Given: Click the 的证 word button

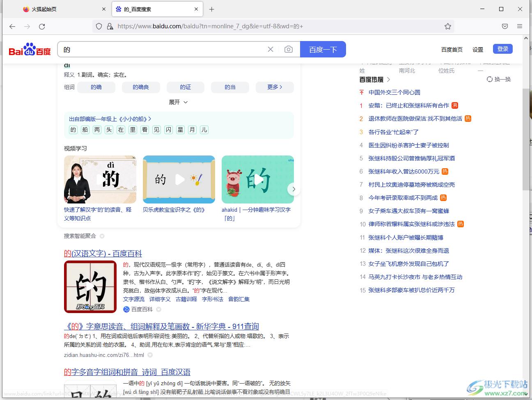Looking at the screenshot, I should 186,87.
